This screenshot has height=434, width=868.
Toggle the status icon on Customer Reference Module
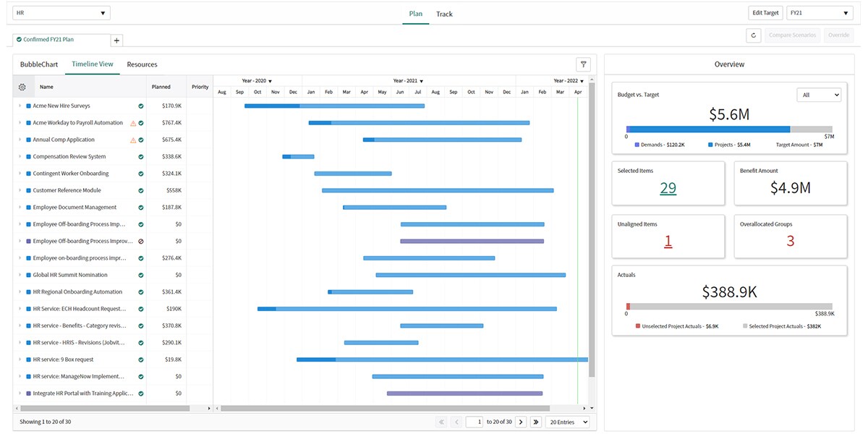[x=141, y=191]
